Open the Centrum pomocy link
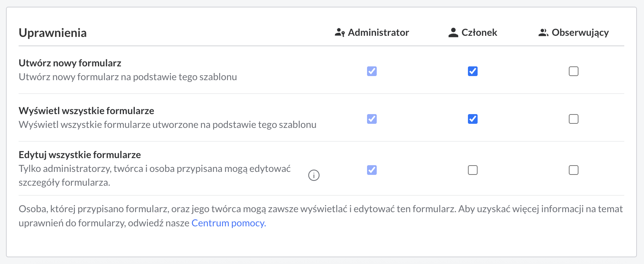Screen dimensions: 644x264 (x=229, y=223)
